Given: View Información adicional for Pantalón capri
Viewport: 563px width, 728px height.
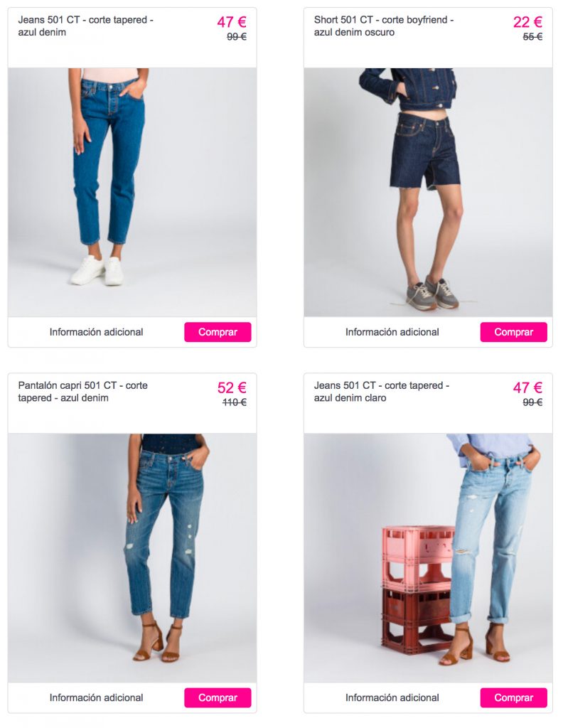Looking at the screenshot, I should point(96,697).
